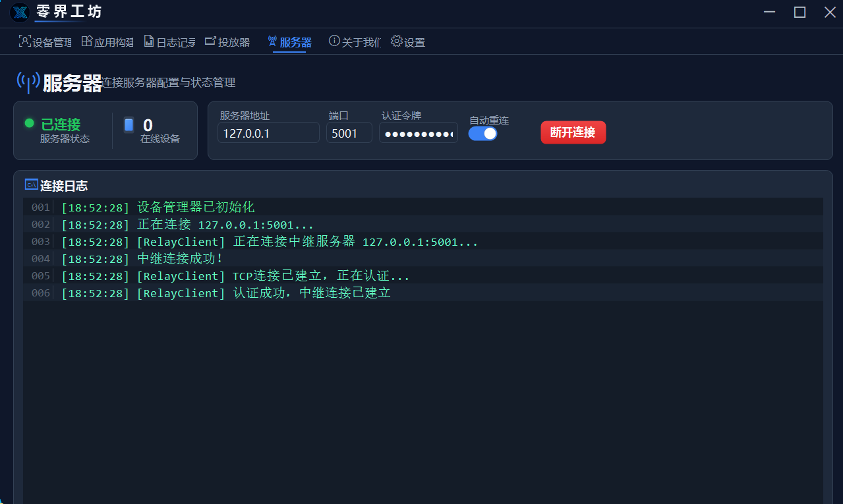This screenshot has width=843, height=504.
Task: Click the 设置 gear icon
Action: (x=396, y=41)
